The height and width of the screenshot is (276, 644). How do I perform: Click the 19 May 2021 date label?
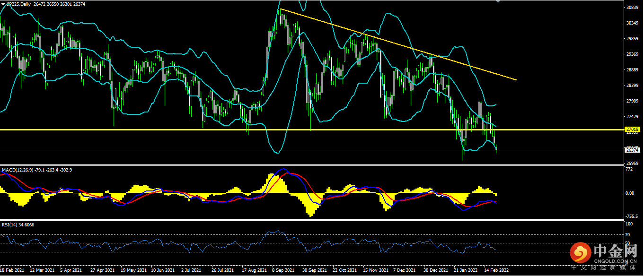tap(133, 271)
